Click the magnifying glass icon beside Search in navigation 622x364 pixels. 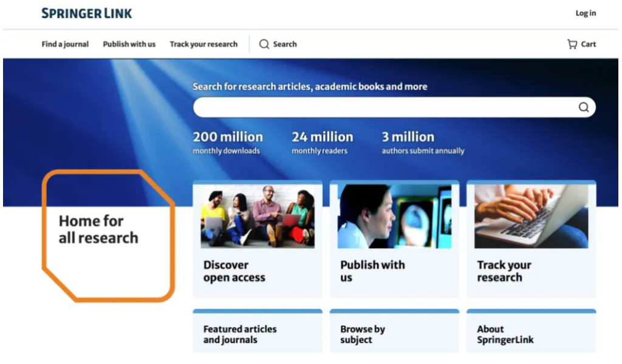(x=264, y=44)
